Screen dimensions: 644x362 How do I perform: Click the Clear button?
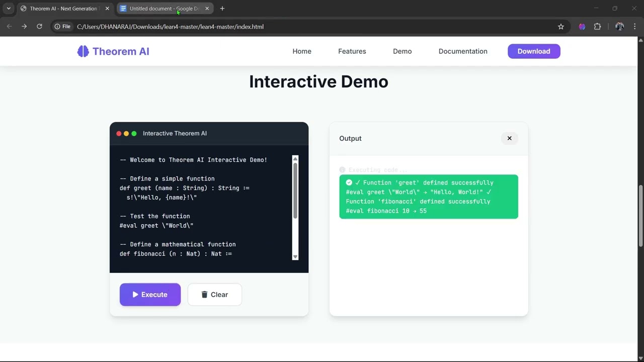[x=215, y=295]
